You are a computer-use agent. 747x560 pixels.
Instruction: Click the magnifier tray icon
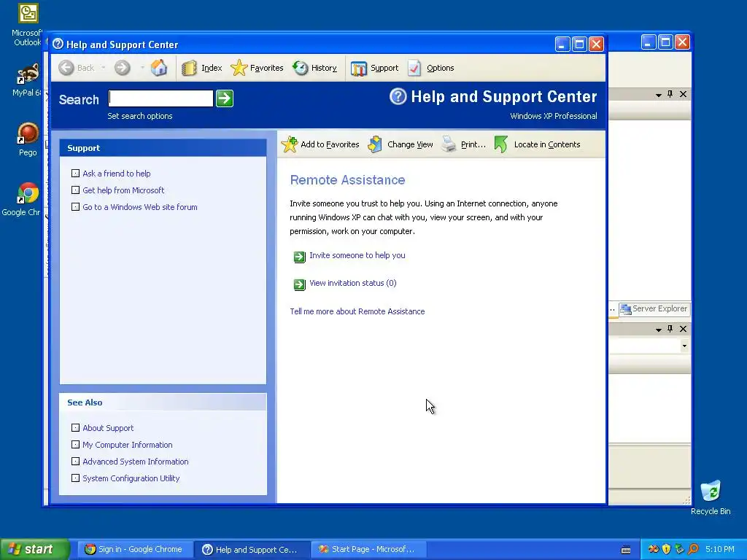click(693, 549)
